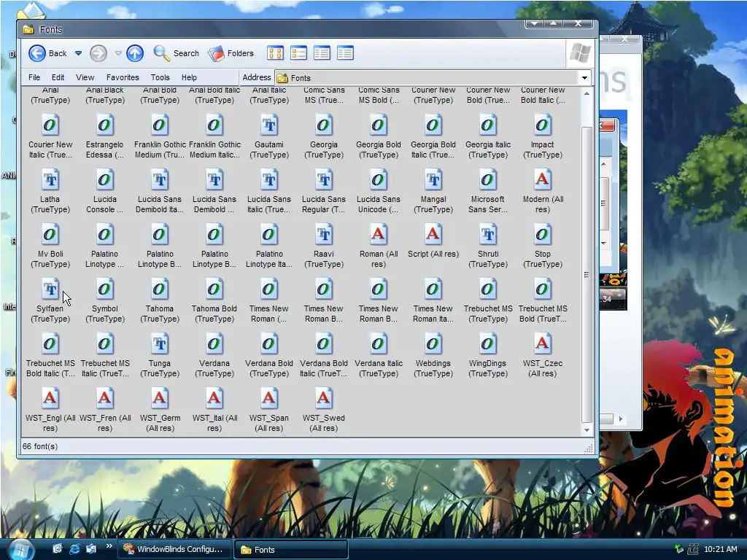The image size is (747, 560).
Task: Click the 66 font(s) status bar text
Action: (x=40, y=447)
